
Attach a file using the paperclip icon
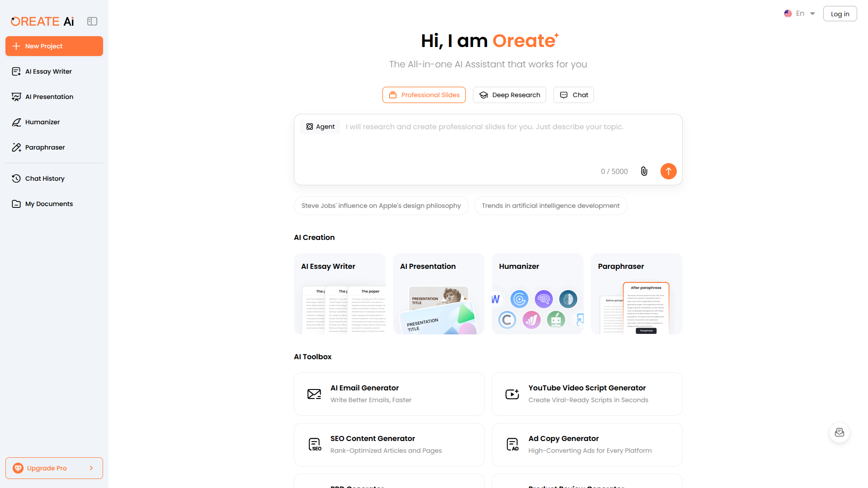(644, 171)
